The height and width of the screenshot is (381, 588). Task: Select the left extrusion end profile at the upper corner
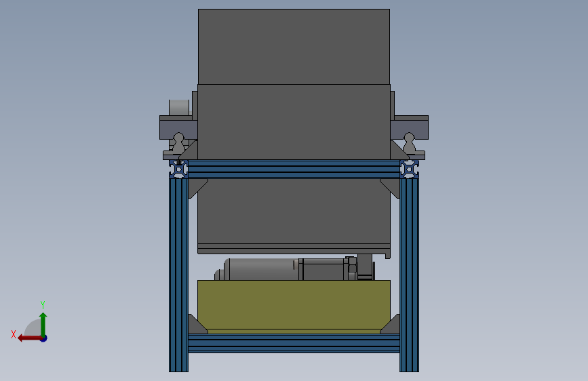click(178, 169)
